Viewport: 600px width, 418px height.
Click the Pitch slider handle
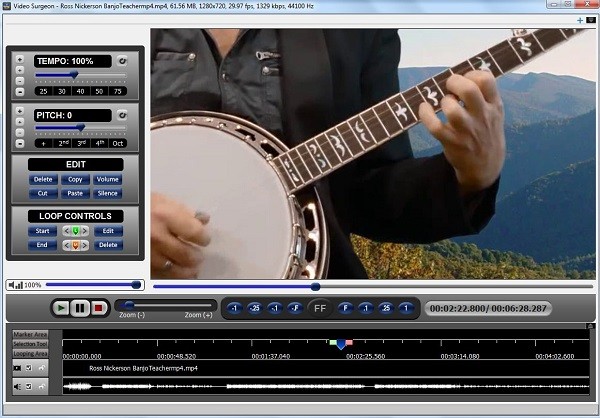(x=81, y=128)
